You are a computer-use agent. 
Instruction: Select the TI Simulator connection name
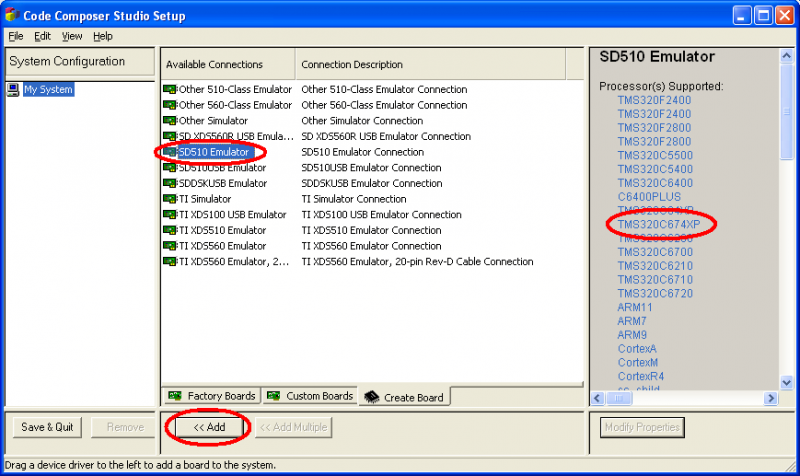coord(205,199)
